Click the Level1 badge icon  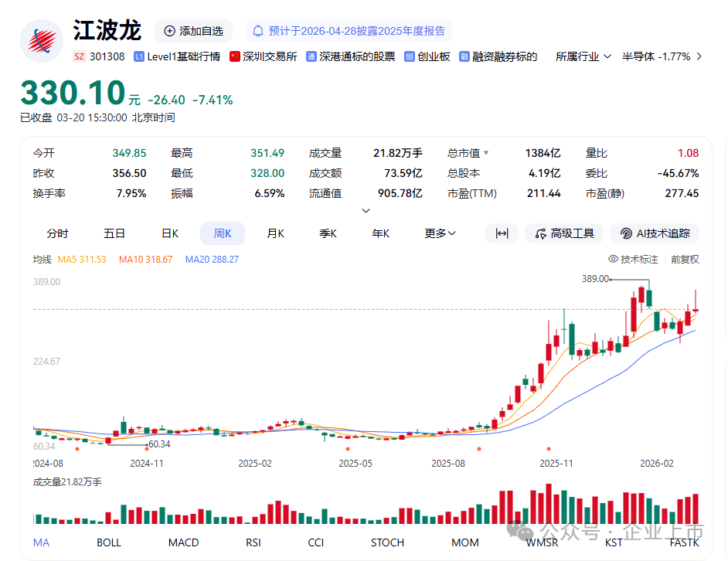[x=138, y=56]
